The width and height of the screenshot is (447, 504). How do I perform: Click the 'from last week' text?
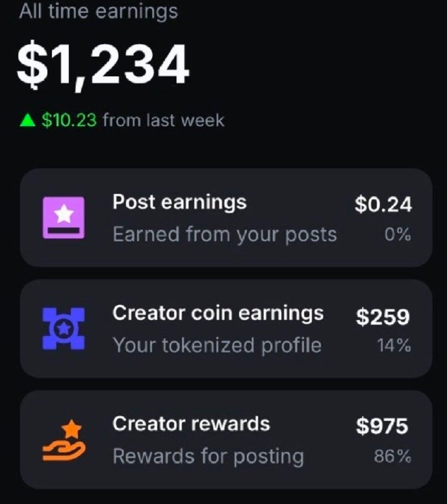pyautogui.click(x=163, y=120)
